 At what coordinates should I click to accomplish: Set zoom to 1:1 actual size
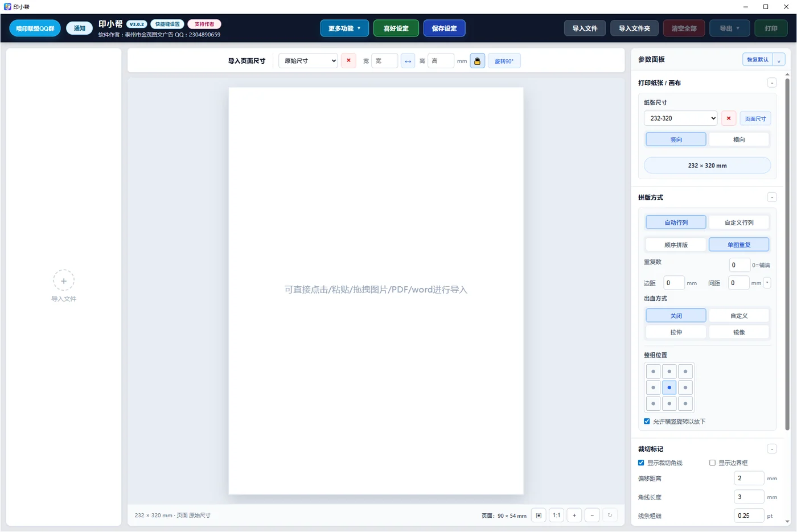click(556, 515)
